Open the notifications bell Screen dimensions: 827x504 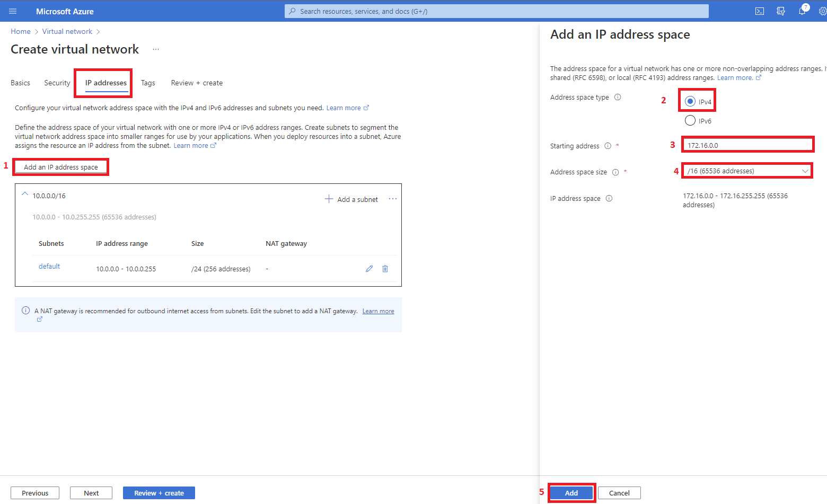click(x=802, y=11)
